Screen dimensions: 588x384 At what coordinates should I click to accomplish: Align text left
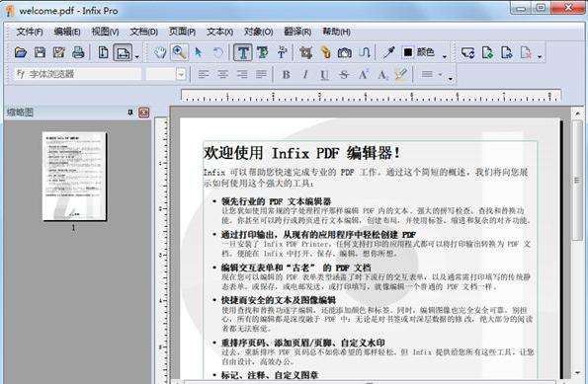[x=204, y=75]
